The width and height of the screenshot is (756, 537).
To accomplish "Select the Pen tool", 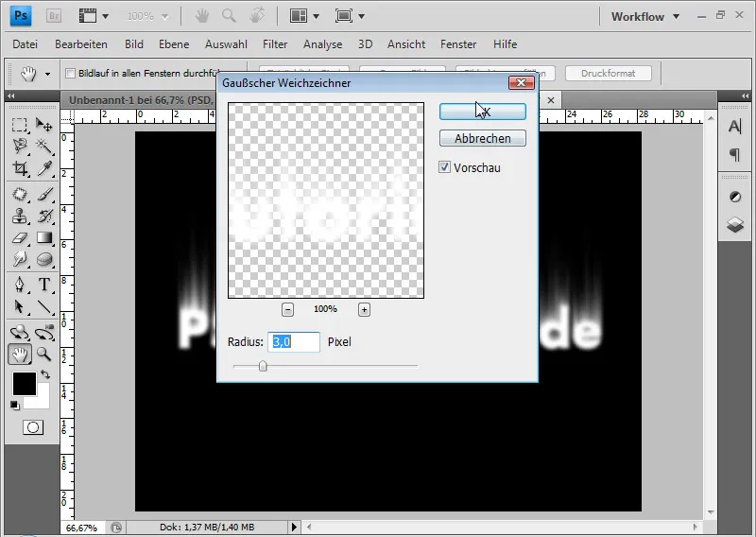I will 19,285.
